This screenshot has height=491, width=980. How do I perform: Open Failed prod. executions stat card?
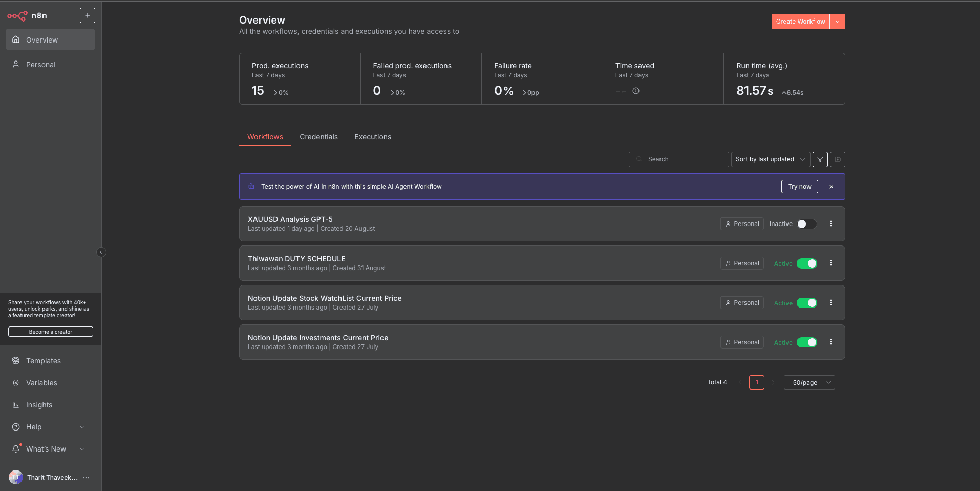coord(421,79)
